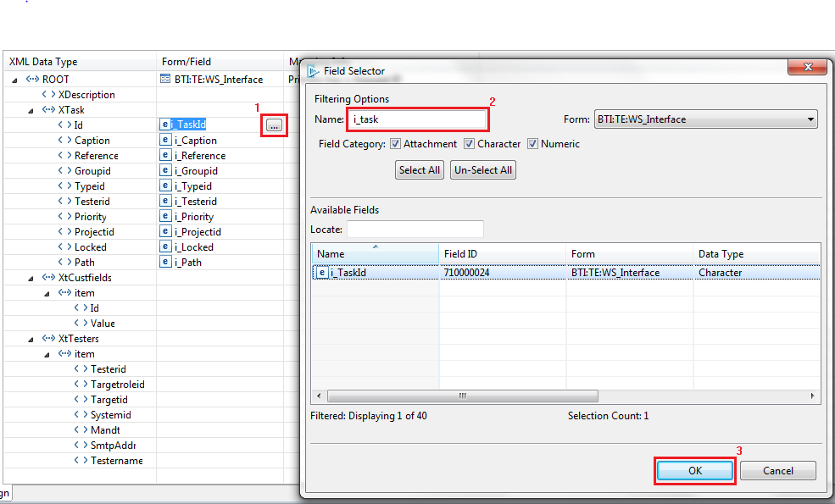Click the Data Type column header

click(x=757, y=254)
